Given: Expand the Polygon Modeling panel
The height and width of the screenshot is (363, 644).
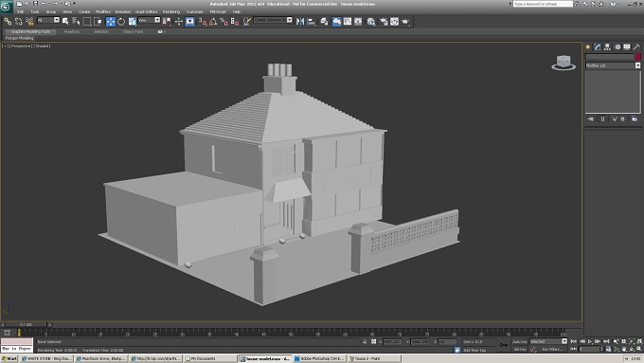Looking at the screenshot, I should click(x=20, y=38).
